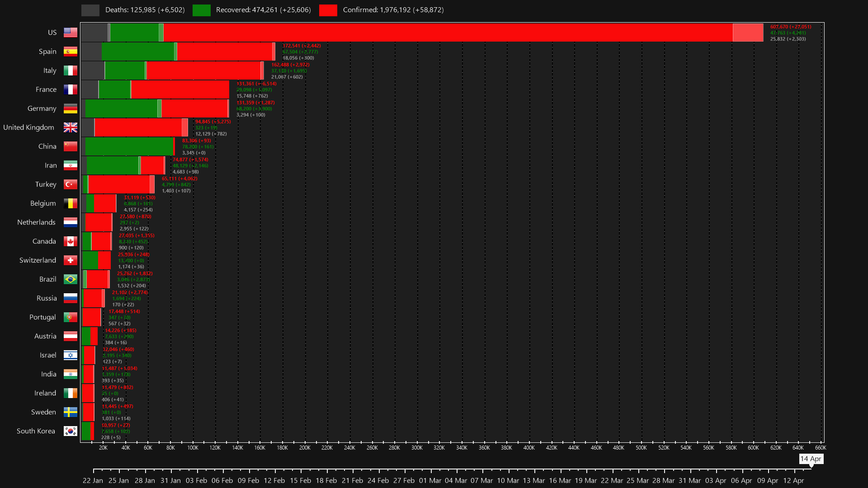Viewport: 868px width, 488px height.
Task: Select 01 Mar on the date timeline
Action: (x=430, y=480)
